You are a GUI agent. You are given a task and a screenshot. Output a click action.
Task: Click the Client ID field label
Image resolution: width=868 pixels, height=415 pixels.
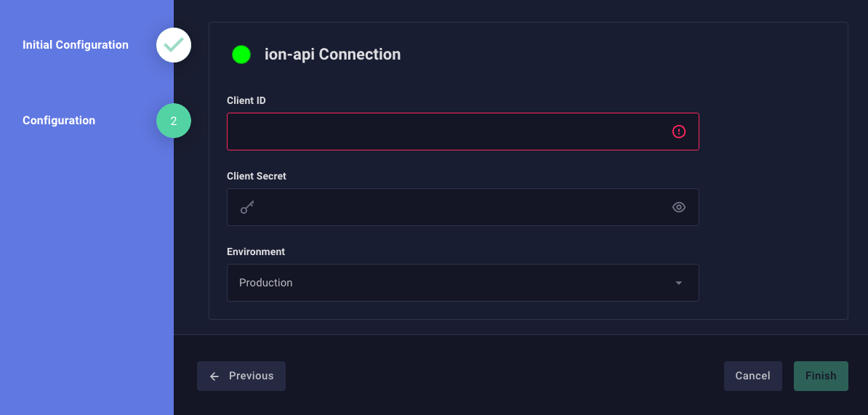tap(246, 100)
